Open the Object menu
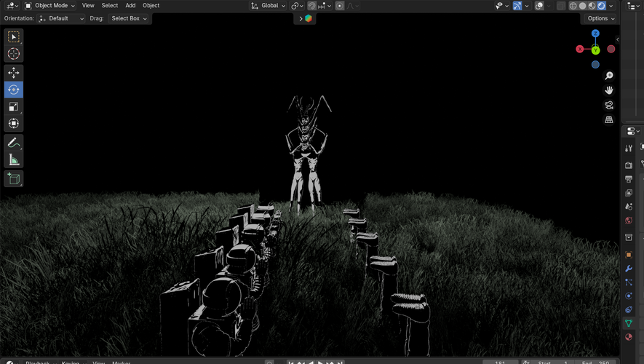Screen dimensions: 644x364 151,6
